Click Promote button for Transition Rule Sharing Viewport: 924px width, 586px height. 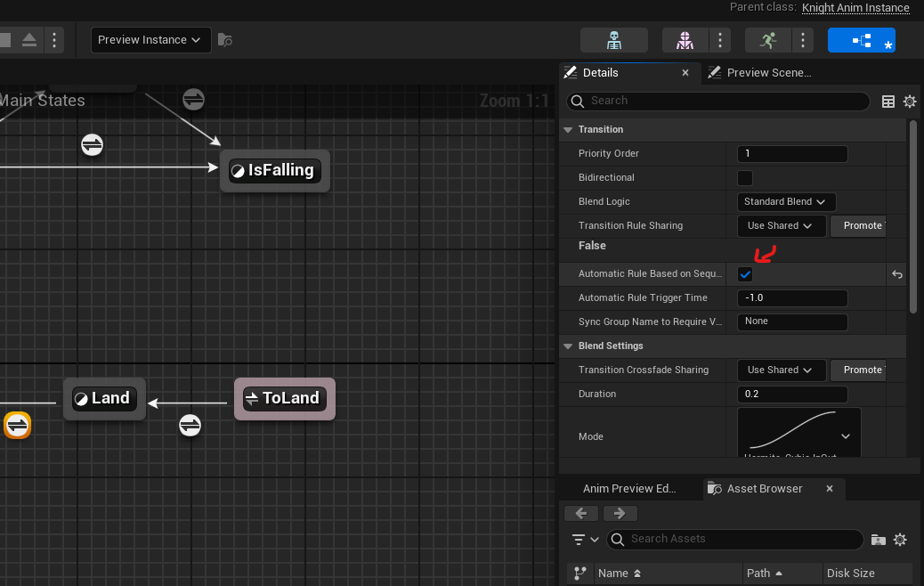click(x=858, y=226)
